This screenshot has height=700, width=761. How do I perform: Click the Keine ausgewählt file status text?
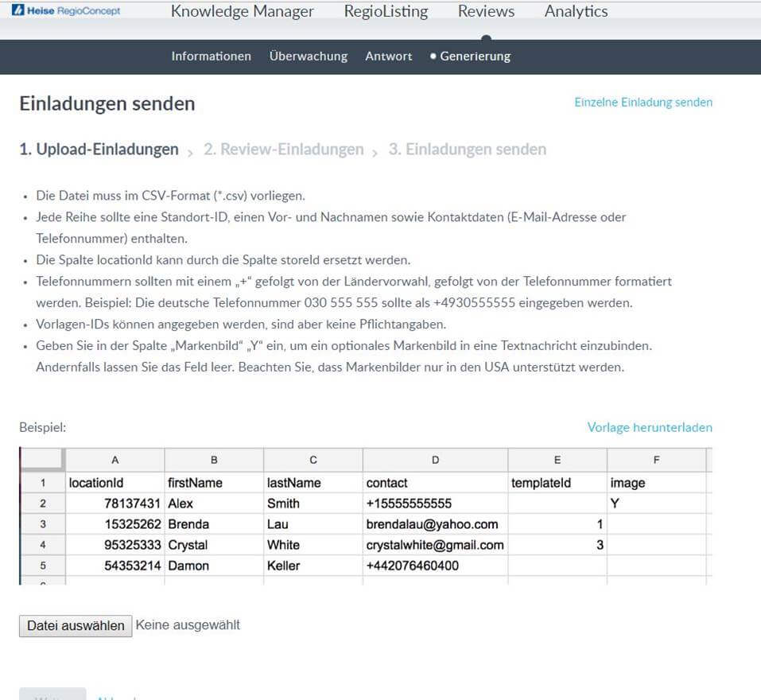tap(188, 624)
